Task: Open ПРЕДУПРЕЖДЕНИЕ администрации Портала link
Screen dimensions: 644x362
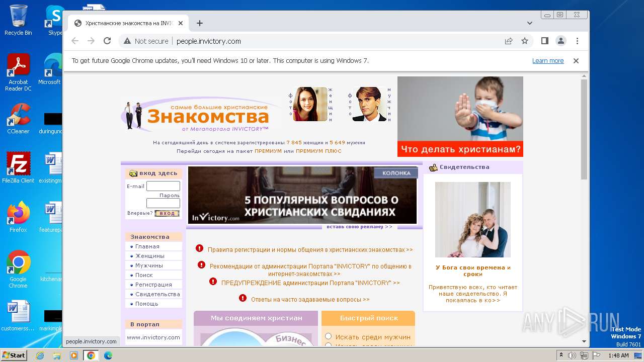Action: tap(310, 283)
